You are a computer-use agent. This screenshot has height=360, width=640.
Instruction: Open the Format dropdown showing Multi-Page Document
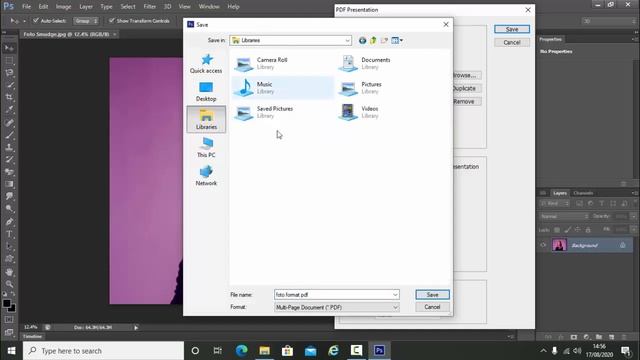(337, 307)
